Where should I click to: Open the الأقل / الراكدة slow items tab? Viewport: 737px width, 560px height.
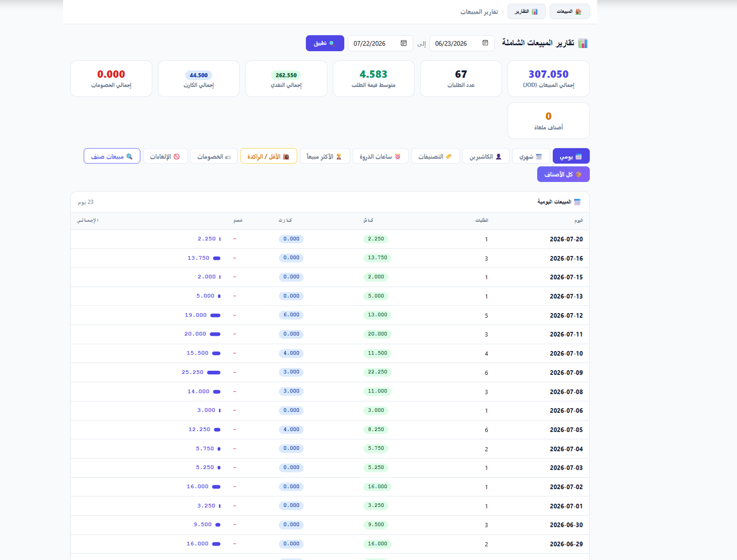pyautogui.click(x=269, y=157)
